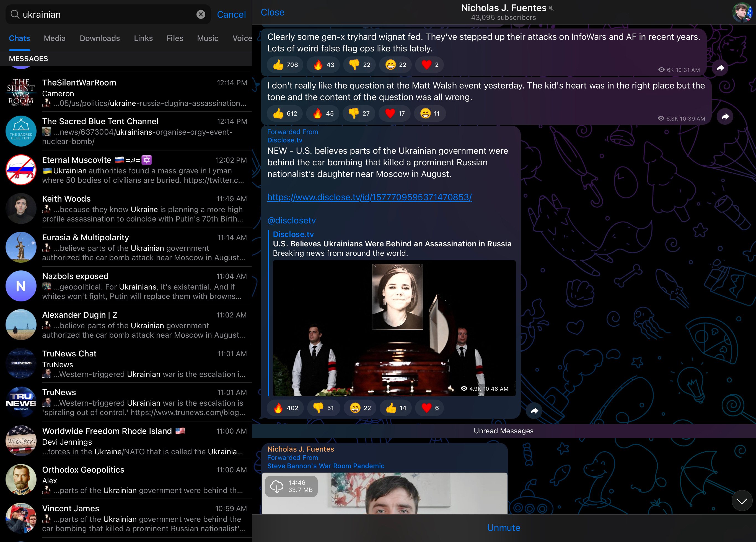Open the TruNews Chat avatar
The height and width of the screenshot is (542, 756).
click(x=21, y=363)
